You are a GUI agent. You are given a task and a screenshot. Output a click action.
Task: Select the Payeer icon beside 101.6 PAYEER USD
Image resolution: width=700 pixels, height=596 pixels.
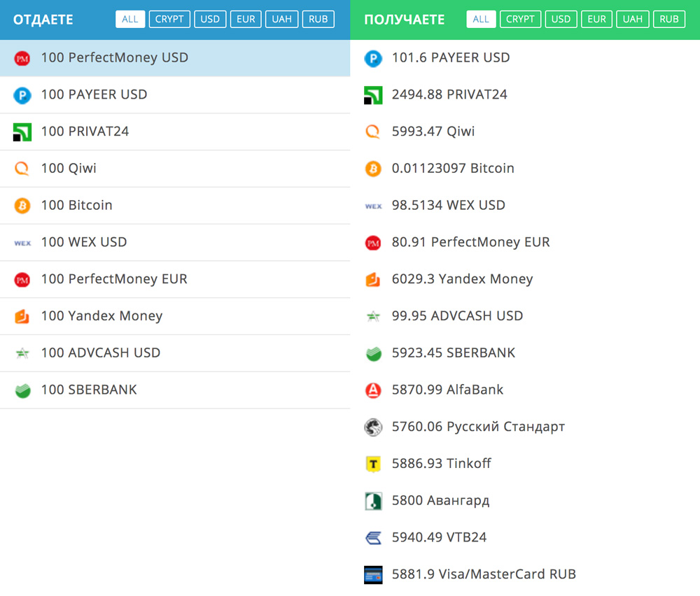[x=373, y=59]
